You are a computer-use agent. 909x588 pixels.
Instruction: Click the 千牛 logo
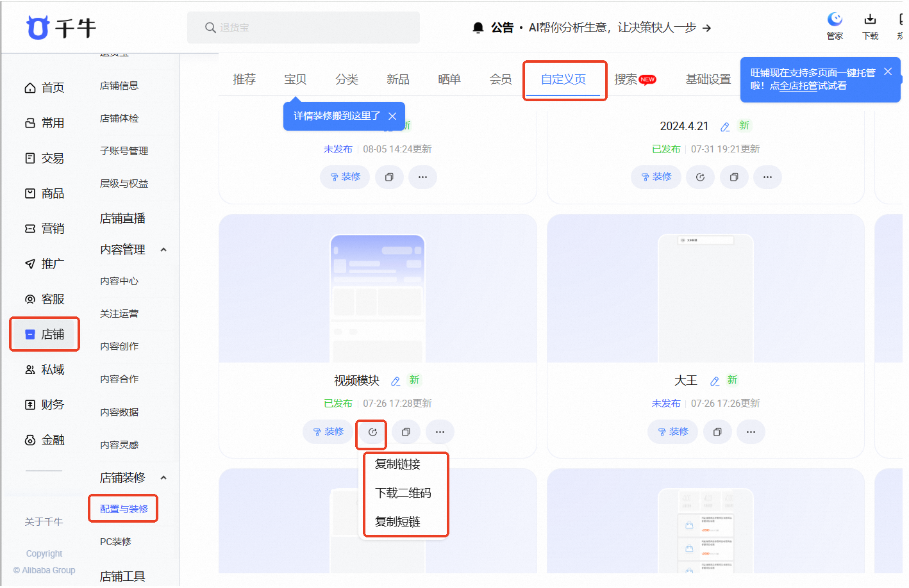(62, 28)
